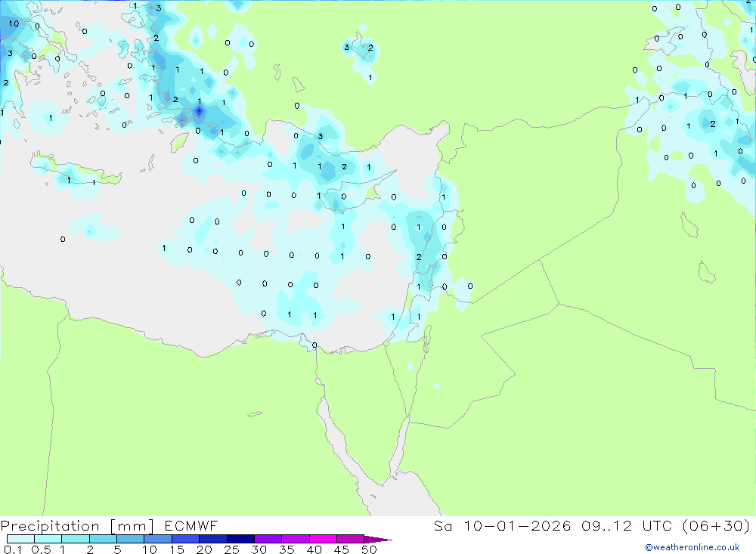Click the 25–30 mm dark blue legend swatch
756x554 pixels.
click(240, 539)
